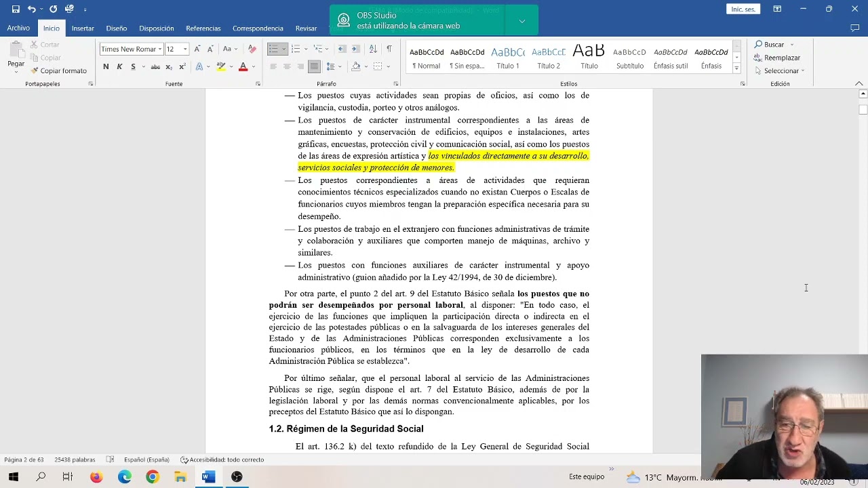Open the Archivo menu
Screen dimensions: 868x488
click(18, 28)
